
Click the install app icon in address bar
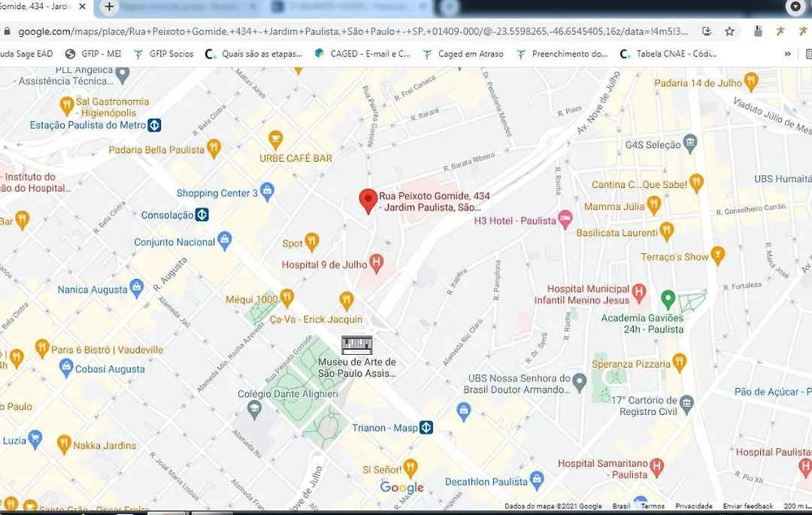707,32
